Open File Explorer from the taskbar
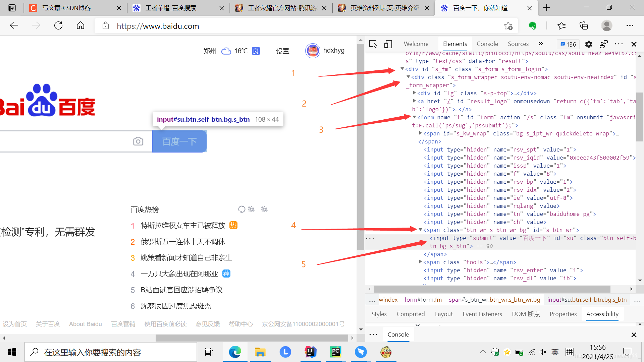Screen dimensions: 644x362 (260, 352)
